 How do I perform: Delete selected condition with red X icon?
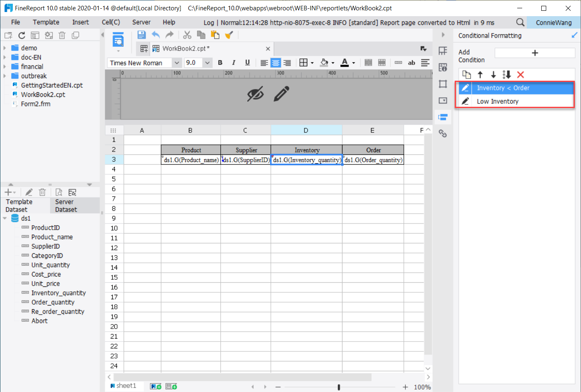point(521,75)
